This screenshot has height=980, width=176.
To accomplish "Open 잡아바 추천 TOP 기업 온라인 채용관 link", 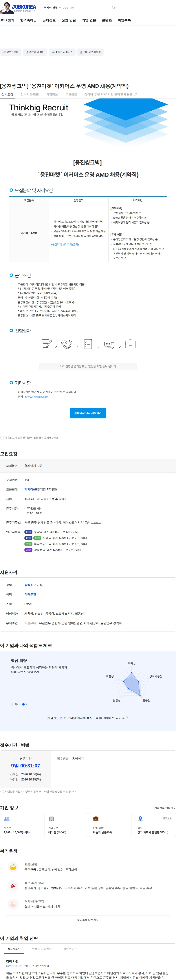I will pos(110,94).
